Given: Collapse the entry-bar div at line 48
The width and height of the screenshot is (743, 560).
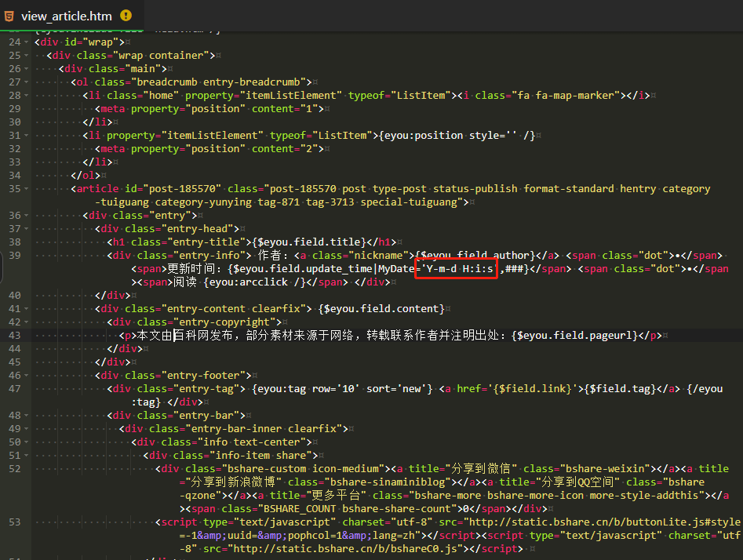Looking at the screenshot, I should coord(27,415).
